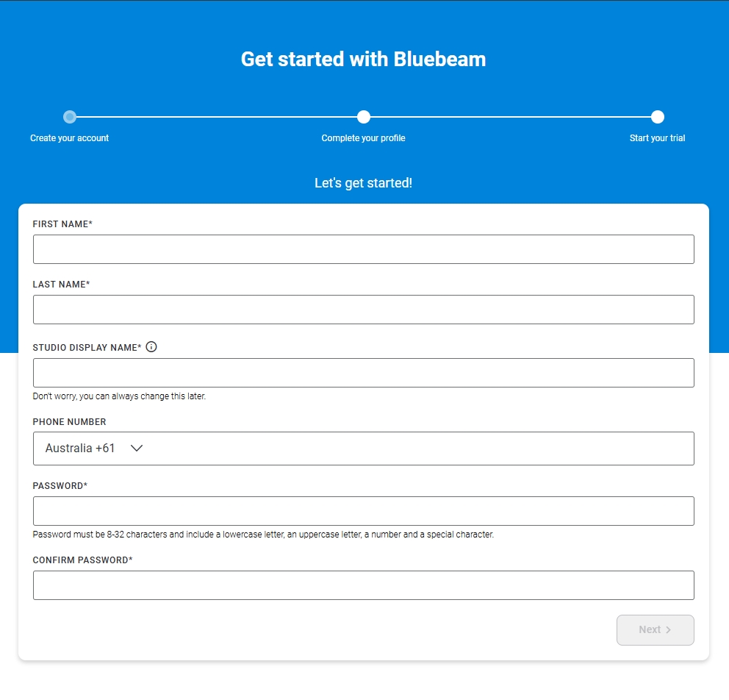Select the Create your account step label
The width and height of the screenshot is (729, 700).
[70, 137]
